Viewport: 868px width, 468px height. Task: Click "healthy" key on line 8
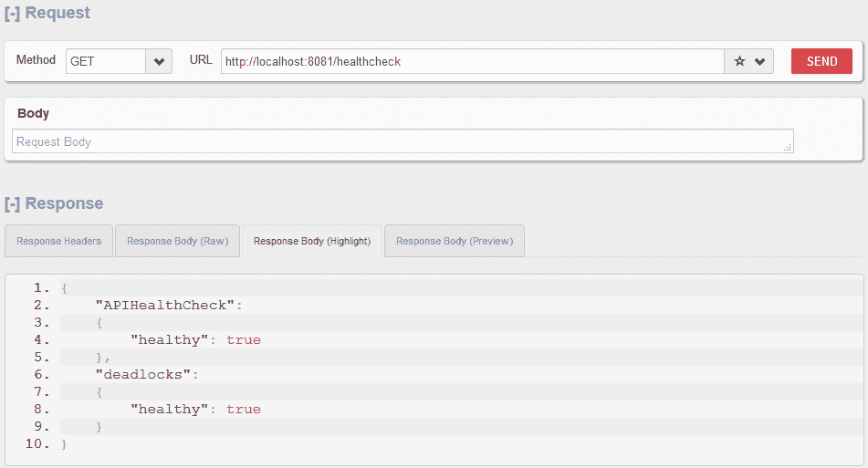(x=169, y=409)
